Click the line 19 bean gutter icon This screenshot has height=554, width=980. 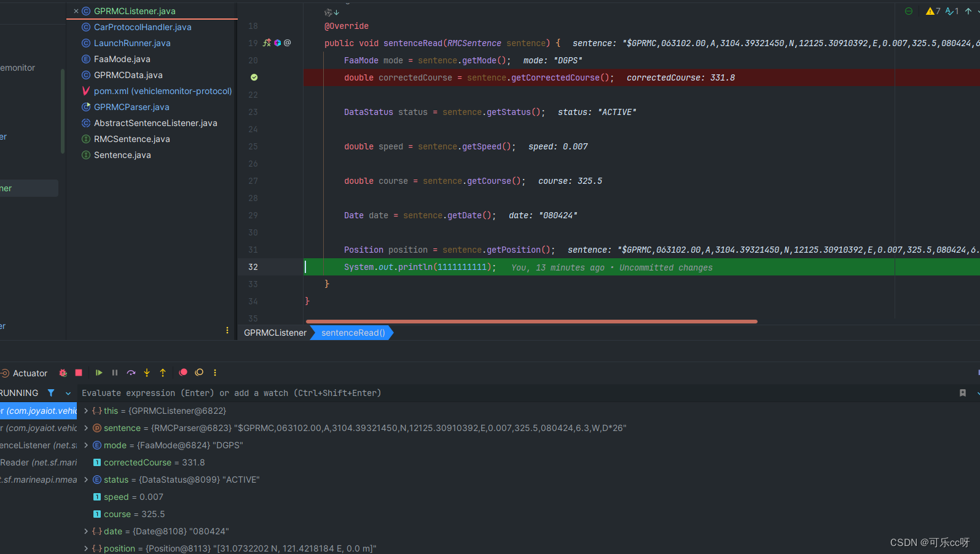point(278,43)
